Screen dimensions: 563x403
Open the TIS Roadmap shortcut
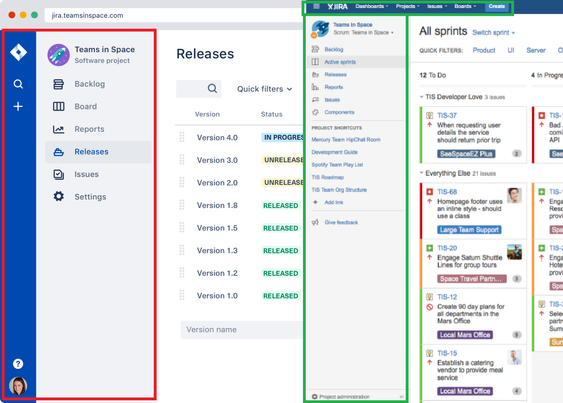(x=327, y=177)
